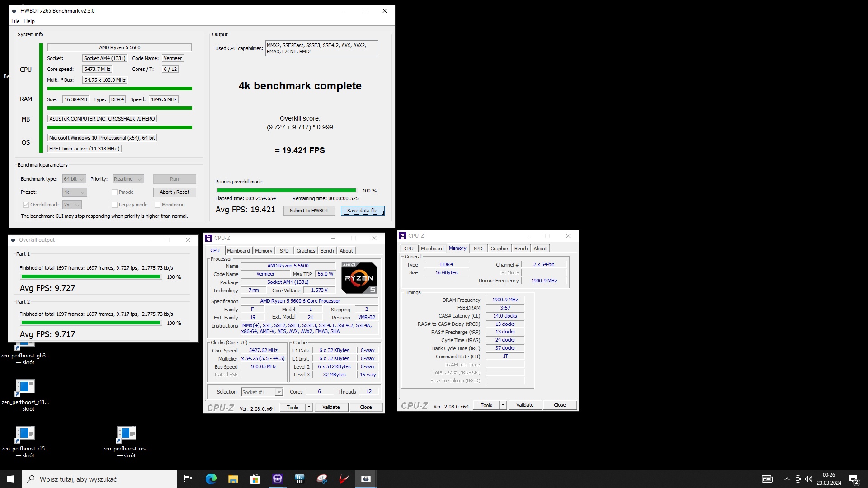This screenshot has height=488, width=868.
Task: Open SPD tab in CPU-Z Memory window
Action: [478, 249]
